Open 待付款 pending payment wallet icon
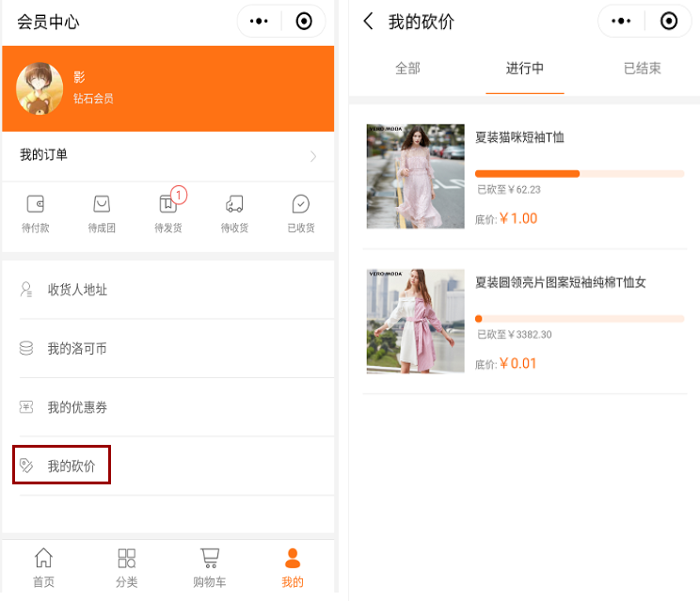Viewport: 700px width, 601px height. tap(36, 212)
